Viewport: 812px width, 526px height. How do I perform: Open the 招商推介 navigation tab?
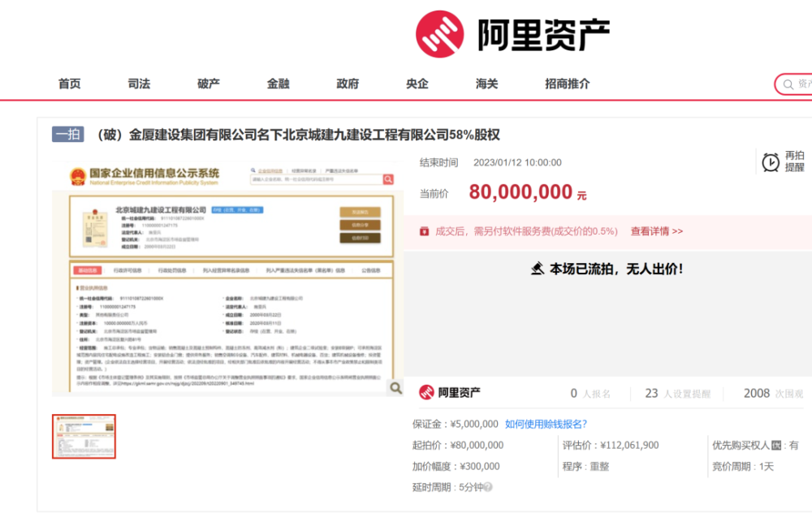(x=568, y=84)
